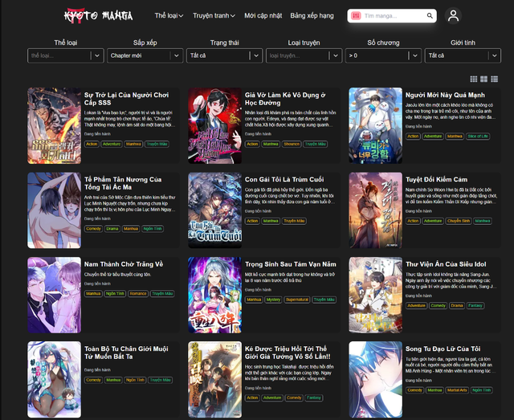Open Nam Thành Chờ Trăng Về title
514x420 pixels.
click(x=123, y=264)
